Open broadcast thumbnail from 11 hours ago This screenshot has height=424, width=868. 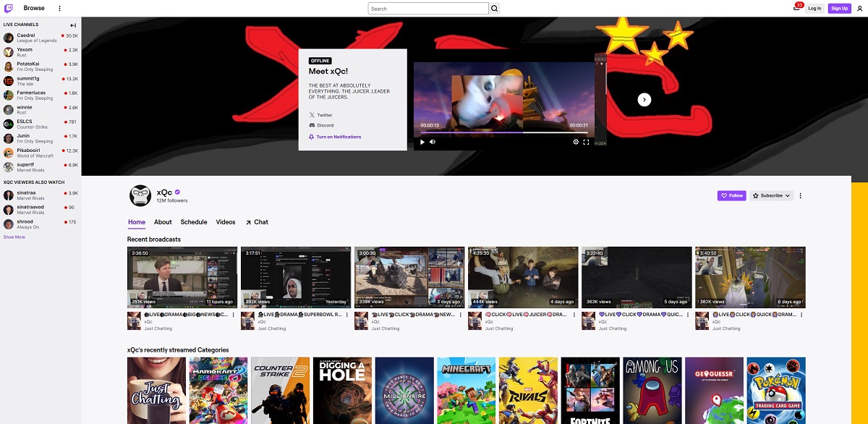point(182,277)
